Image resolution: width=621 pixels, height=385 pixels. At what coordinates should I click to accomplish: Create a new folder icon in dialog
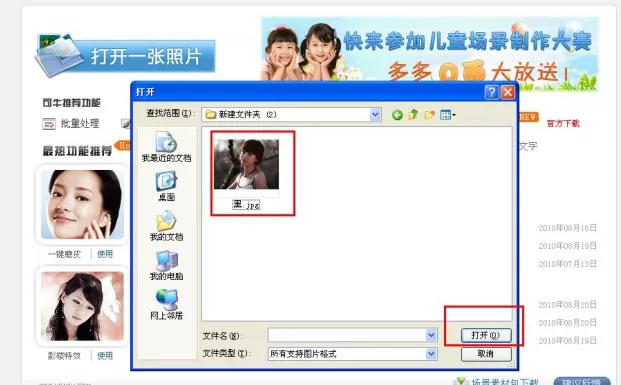pyautogui.click(x=429, y=115)
